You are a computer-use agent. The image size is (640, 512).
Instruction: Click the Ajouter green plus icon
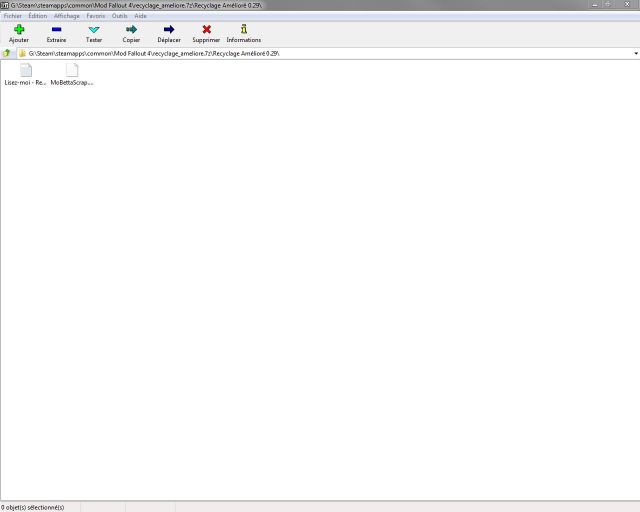(19, 29)
